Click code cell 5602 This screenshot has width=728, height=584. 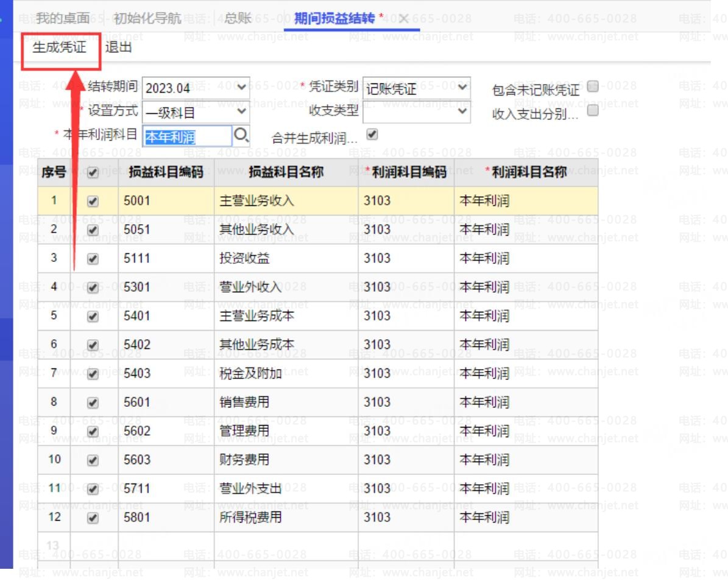coord(166,431)
